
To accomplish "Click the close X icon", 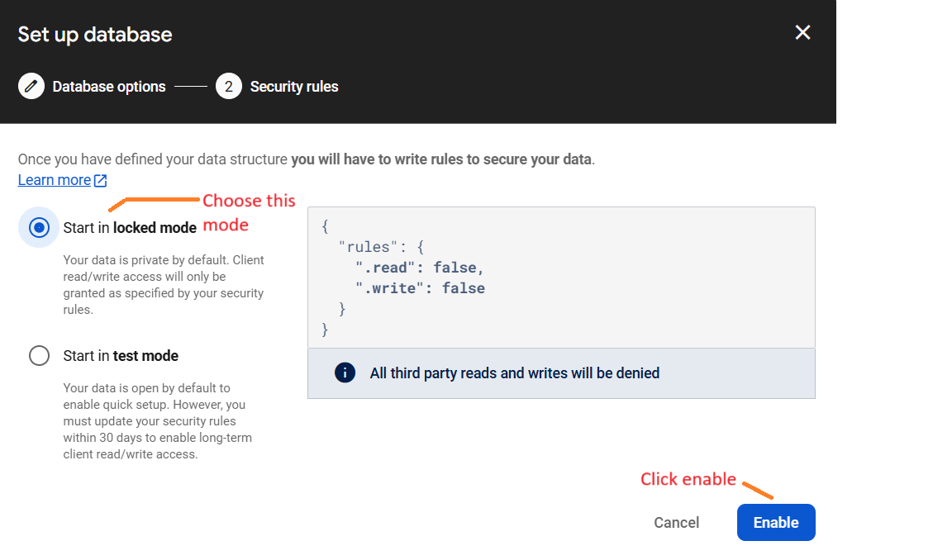I will coord(802,32).
